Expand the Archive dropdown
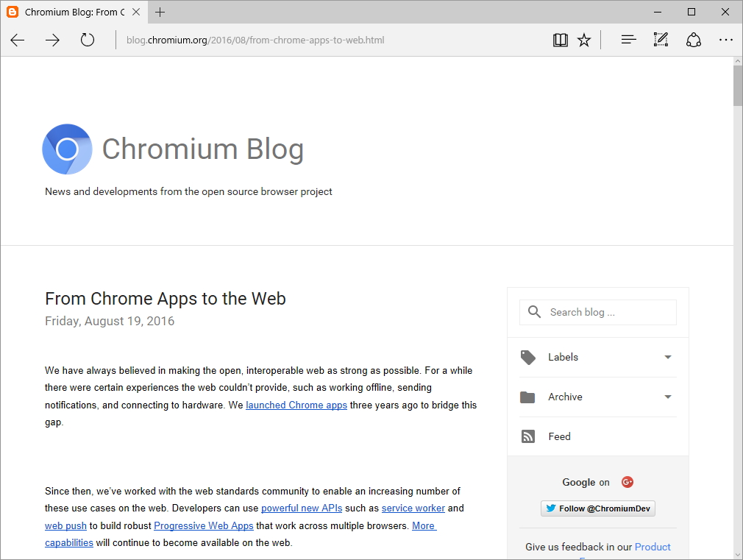Viewport: 743px width, 560px height. coord(668,397)
